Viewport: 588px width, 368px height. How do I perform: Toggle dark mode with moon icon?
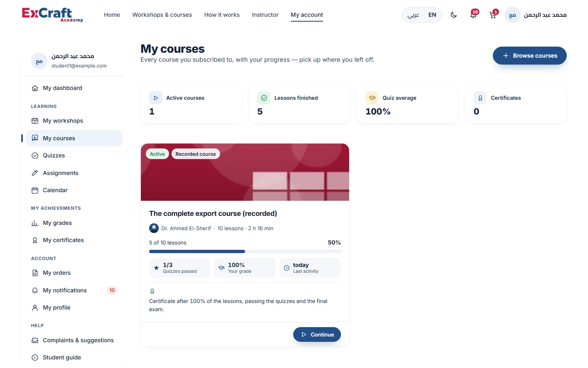pyautogui.click(x=454, y=15)
